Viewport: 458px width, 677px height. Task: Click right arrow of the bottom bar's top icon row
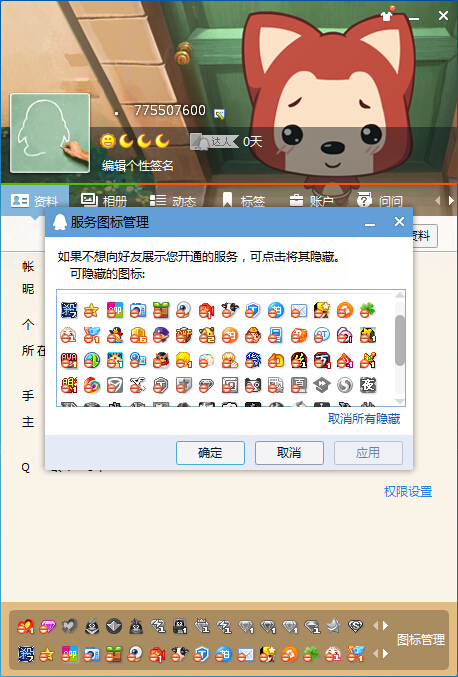[385, 626]
